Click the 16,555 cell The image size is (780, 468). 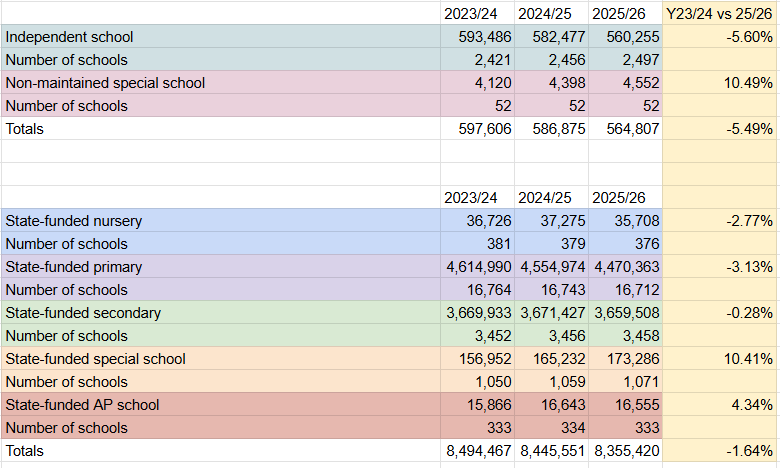point(625,405)
